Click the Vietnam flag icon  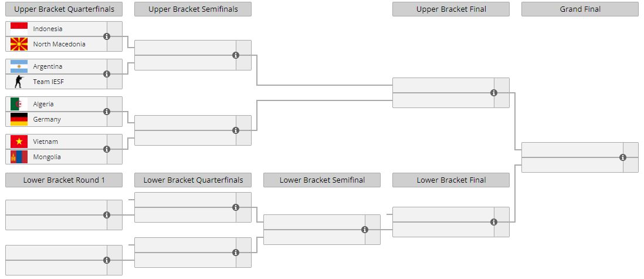pyautogui.click(x=19, y=142)
